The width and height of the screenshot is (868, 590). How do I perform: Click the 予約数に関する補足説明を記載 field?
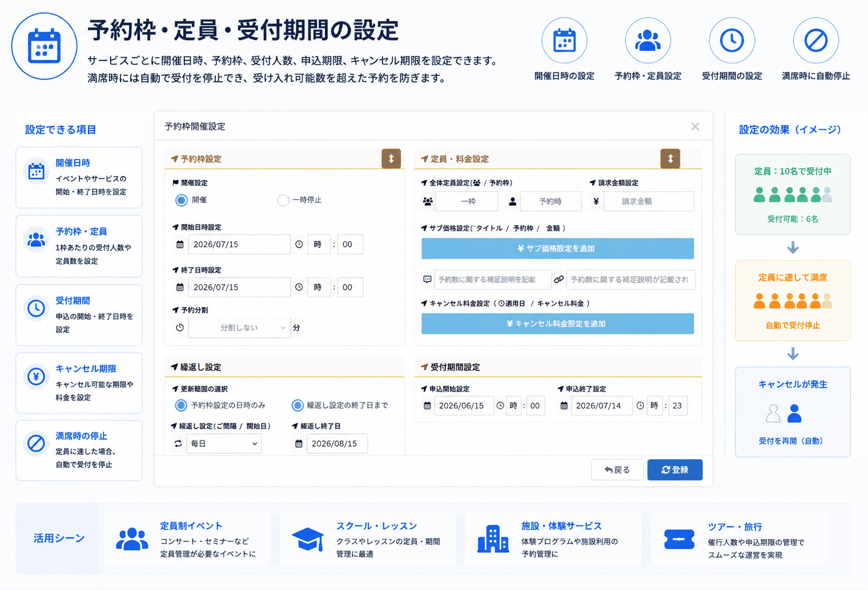pyautogui.click(x=493, y=280)
